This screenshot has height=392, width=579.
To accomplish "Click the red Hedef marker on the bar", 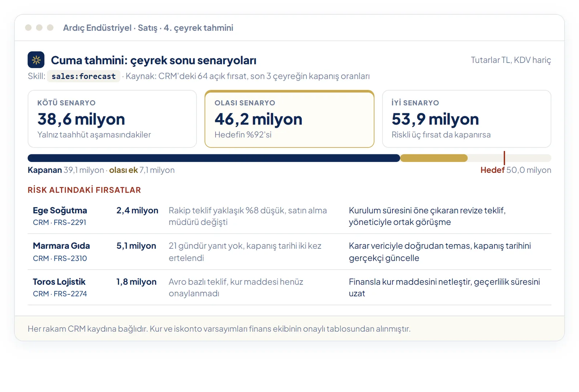I will 504,158.
